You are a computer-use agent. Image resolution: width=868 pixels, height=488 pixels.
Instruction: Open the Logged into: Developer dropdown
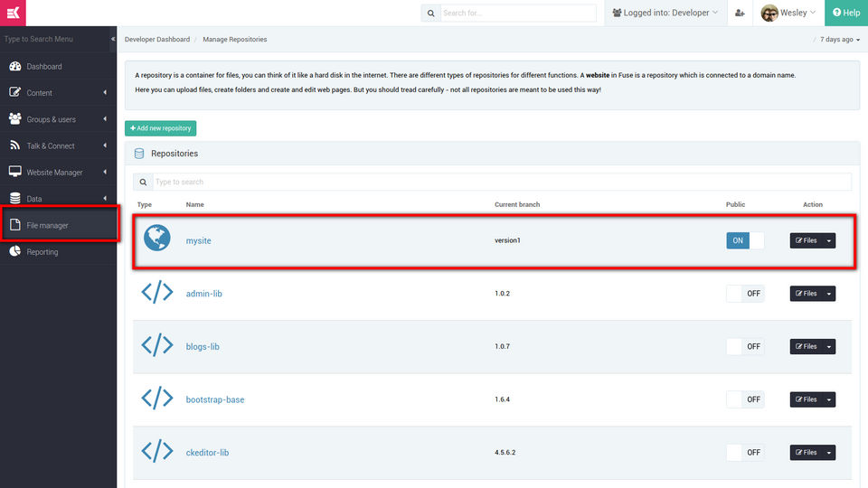point(665,13)
